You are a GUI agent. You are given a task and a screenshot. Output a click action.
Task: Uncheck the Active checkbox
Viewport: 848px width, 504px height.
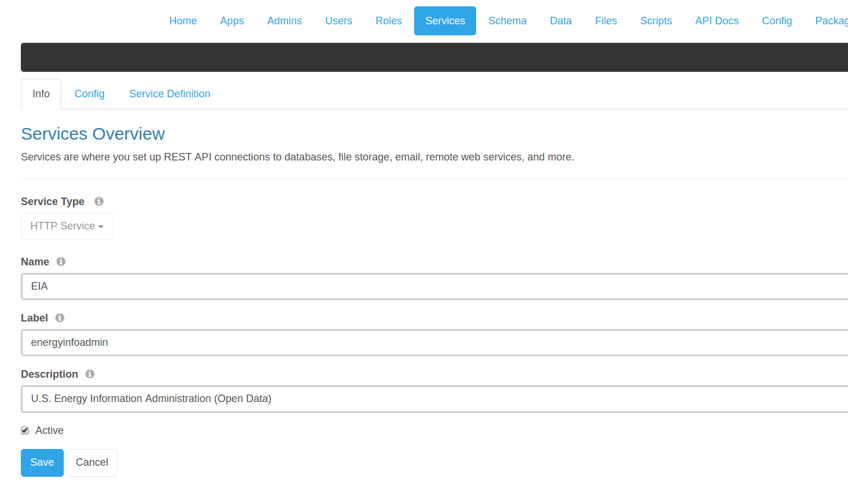coord(25,430)
